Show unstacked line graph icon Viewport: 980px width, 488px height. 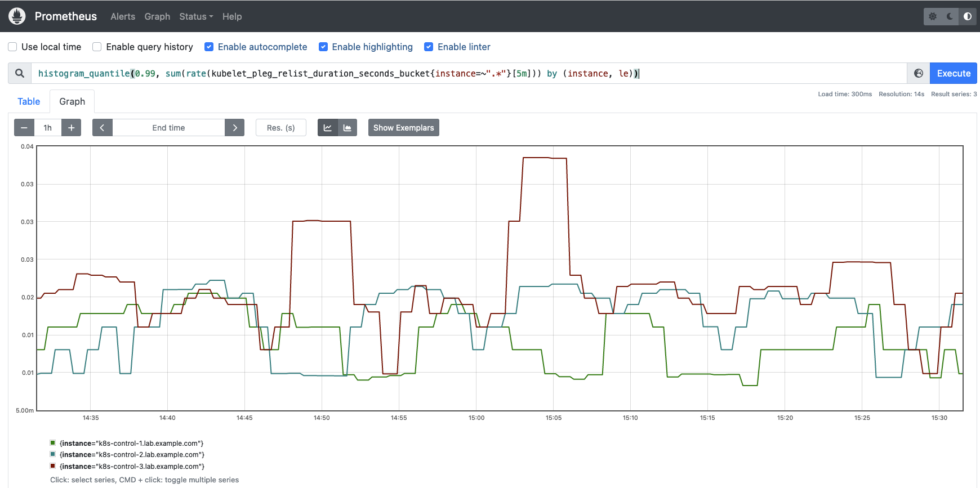coord(328,128)
